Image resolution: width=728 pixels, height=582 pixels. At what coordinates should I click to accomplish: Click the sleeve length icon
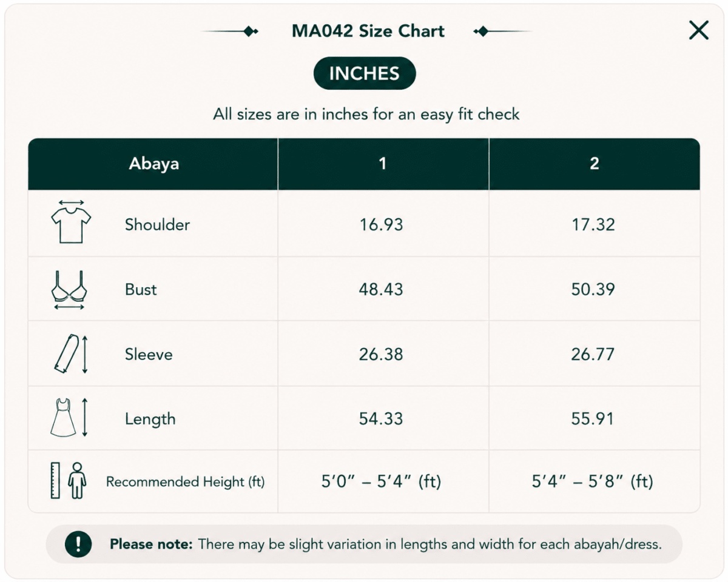(x=71, y=353)
